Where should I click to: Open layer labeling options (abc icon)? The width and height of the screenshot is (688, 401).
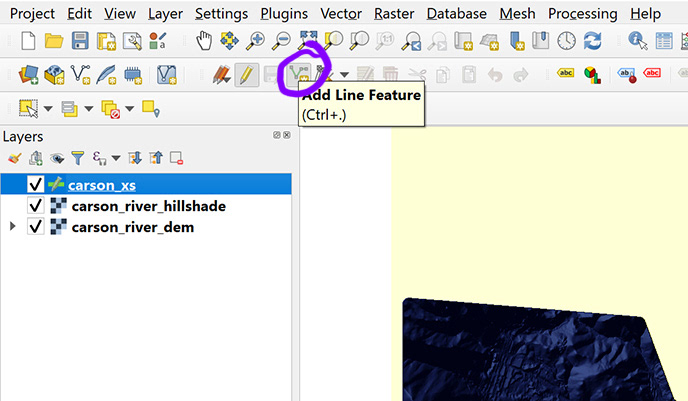tap(566, 72)
